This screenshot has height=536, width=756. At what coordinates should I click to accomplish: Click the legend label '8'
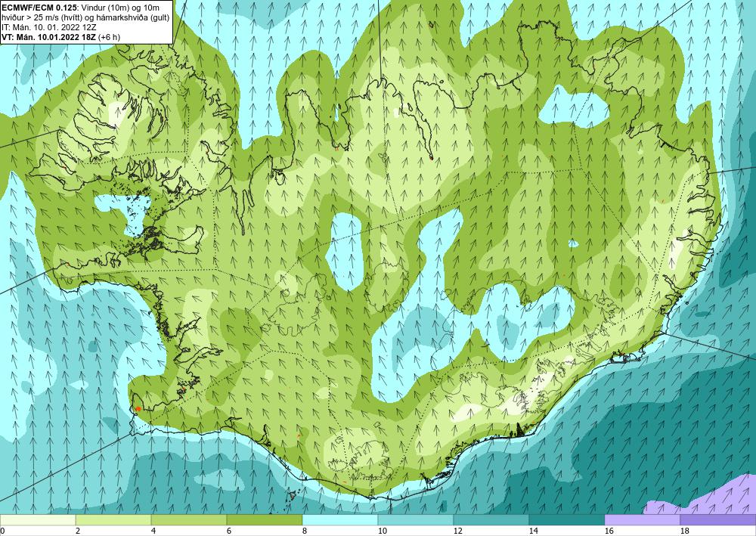pyautogui.click(x=304, y=531)
